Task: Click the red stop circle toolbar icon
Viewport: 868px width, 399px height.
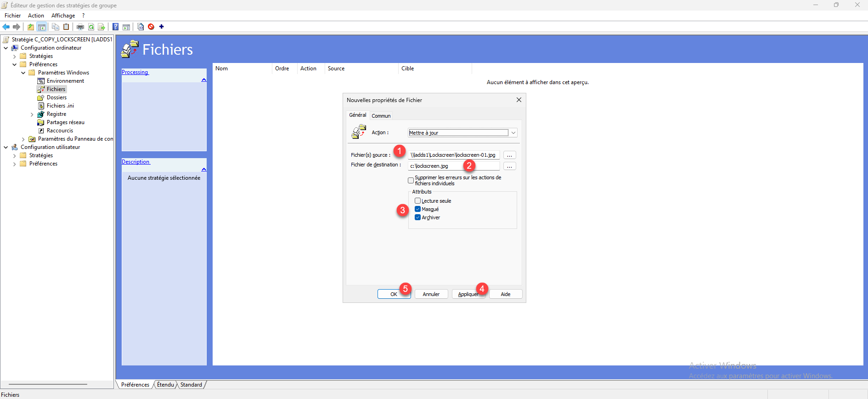Action: (x=151, y=27)
